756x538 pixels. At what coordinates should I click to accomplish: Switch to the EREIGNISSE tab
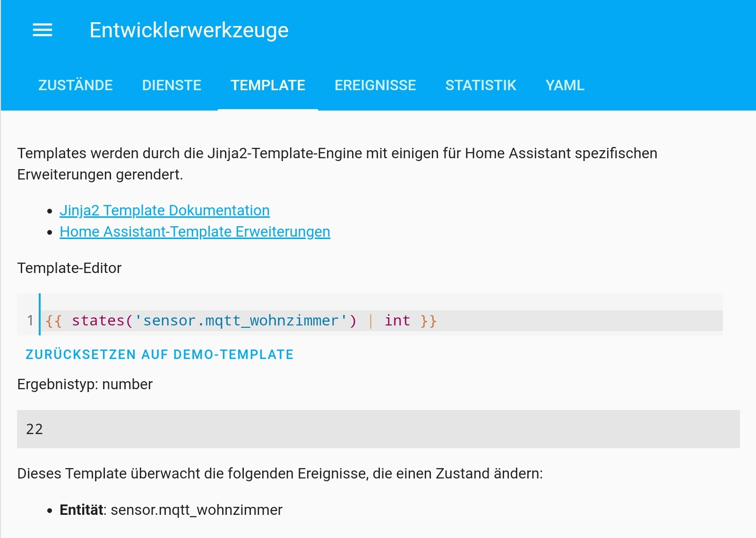(x=375, y=85)
